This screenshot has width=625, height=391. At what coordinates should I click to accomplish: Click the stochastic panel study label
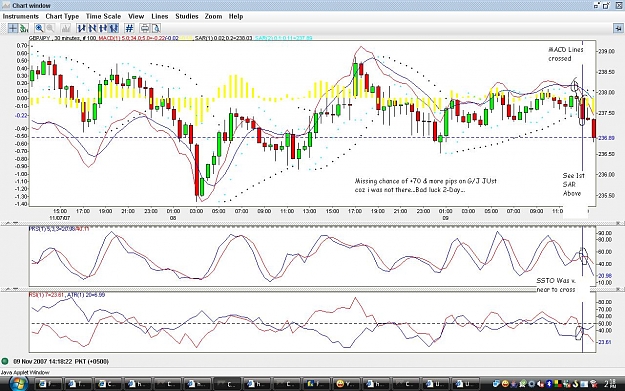[x=59, y=229]
